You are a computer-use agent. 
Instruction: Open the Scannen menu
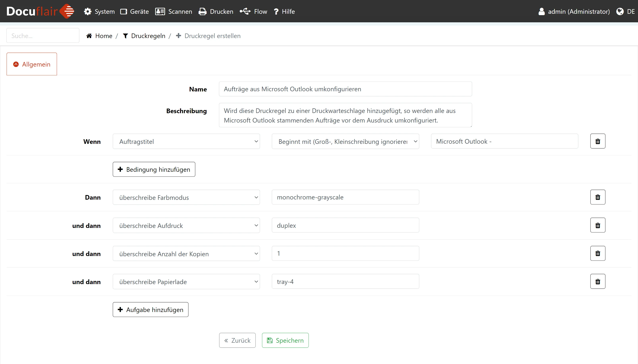[174, 12]
